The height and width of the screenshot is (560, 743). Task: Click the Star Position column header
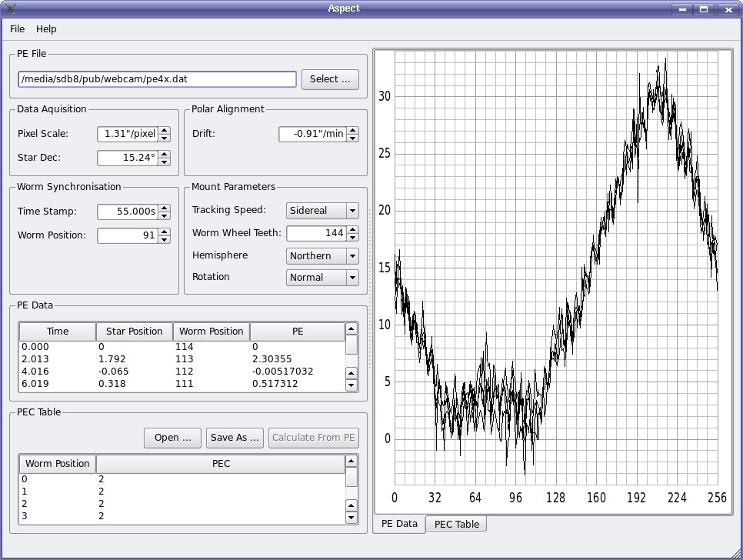[x=134, y=332]
